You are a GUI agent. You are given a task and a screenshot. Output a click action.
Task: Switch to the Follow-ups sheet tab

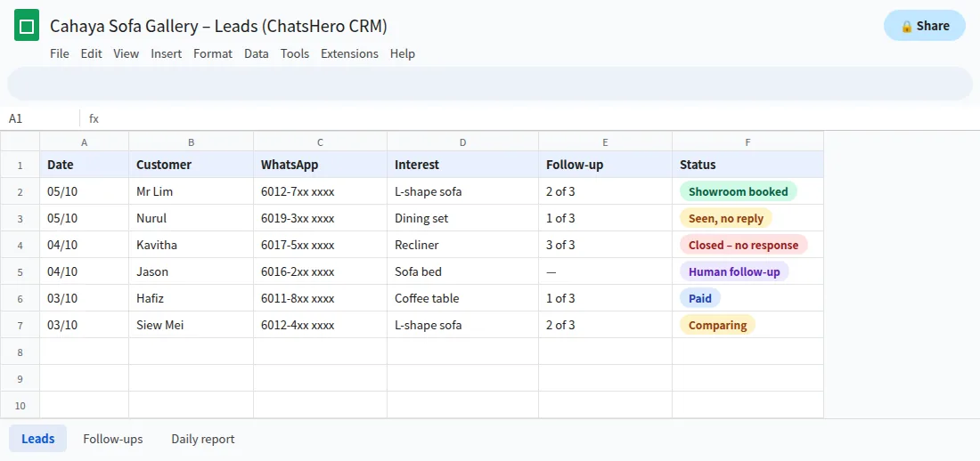[x=113, y=439]
